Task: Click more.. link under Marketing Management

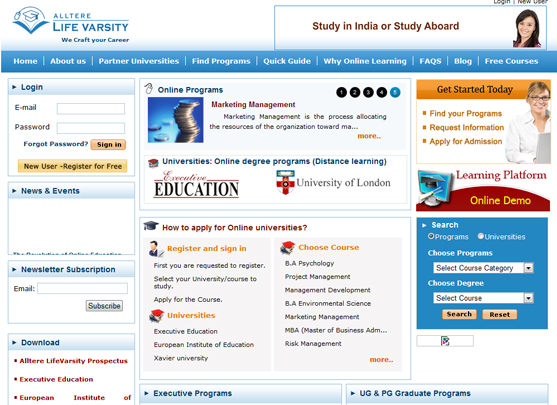Action: (x=369, y=136)
